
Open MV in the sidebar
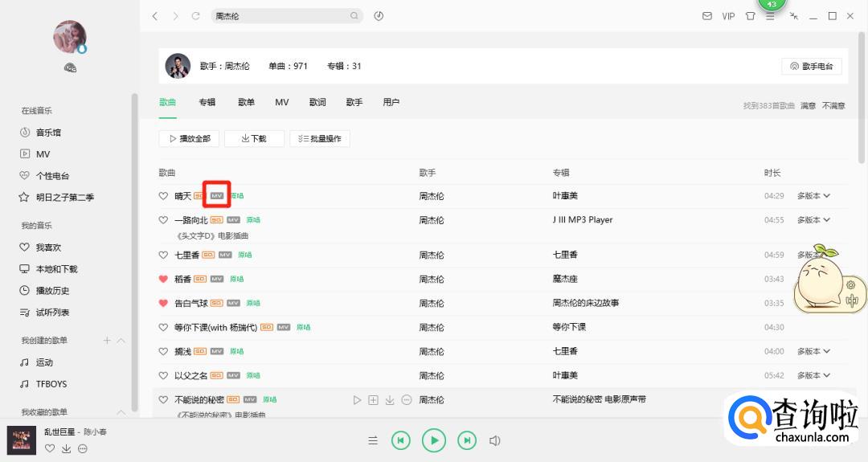click(43, 153)
